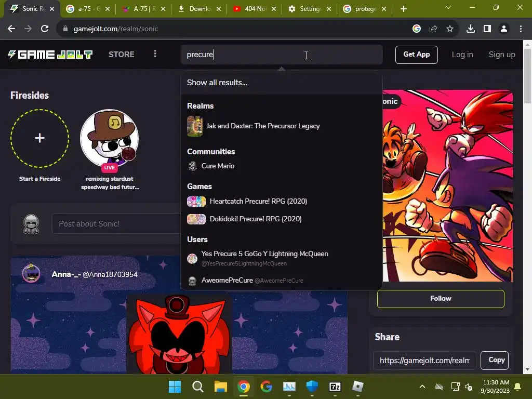This screenshot has width=532, height=399.
Task: Click the Game Jolt logo
Action: tap(50, 54)
